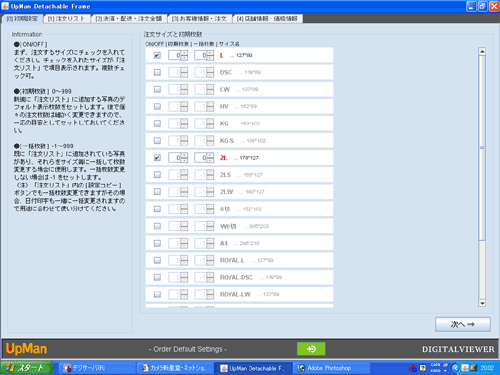Click scrollbar down arrow in size list
The width and height of the screenshot is (500, 375).
(482, 303)
